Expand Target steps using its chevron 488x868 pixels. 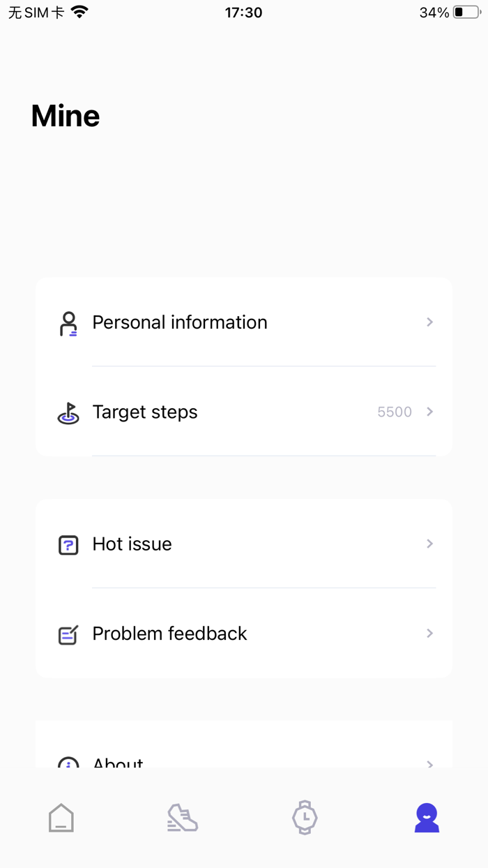(430, 412)
